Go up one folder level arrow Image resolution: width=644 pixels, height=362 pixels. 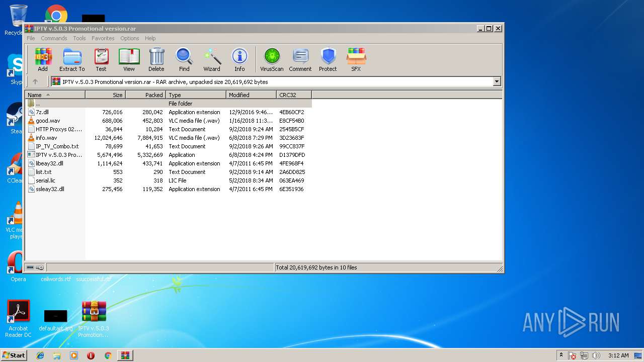coord(35,81)
